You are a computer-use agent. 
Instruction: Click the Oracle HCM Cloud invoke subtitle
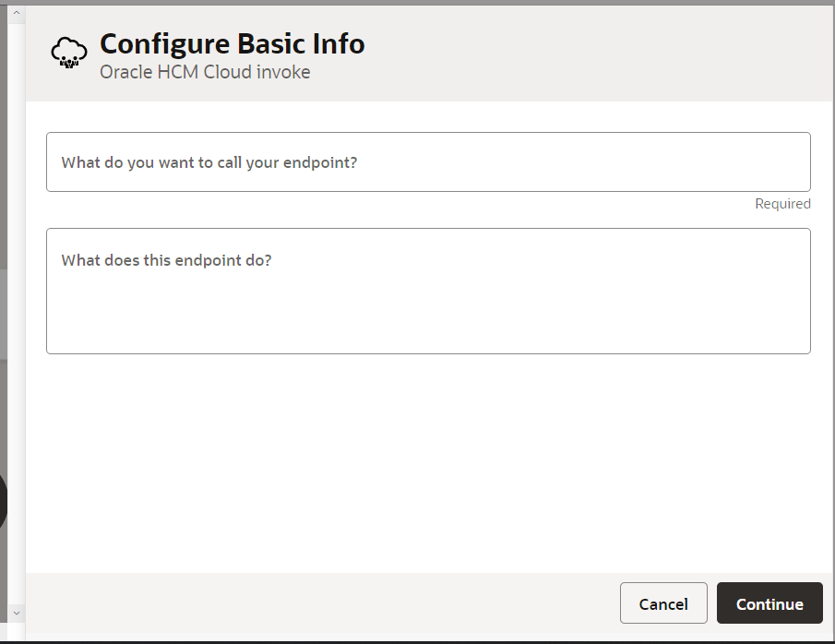point(205,72)
